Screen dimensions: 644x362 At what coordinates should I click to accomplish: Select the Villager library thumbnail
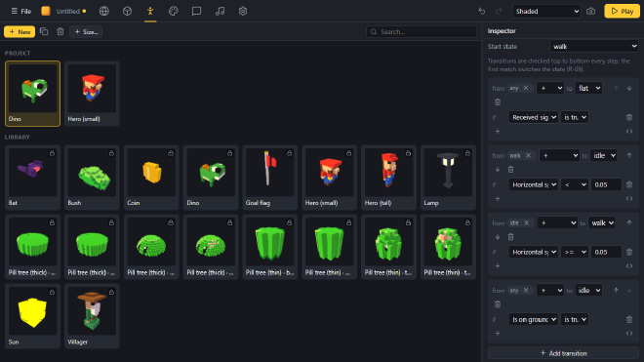point(92,316)
